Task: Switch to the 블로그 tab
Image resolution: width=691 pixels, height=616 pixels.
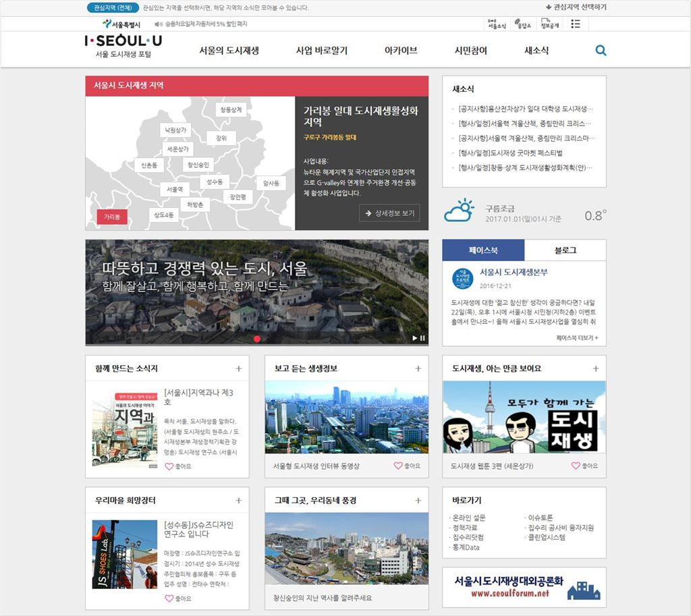Action: [x=565, y=250]
